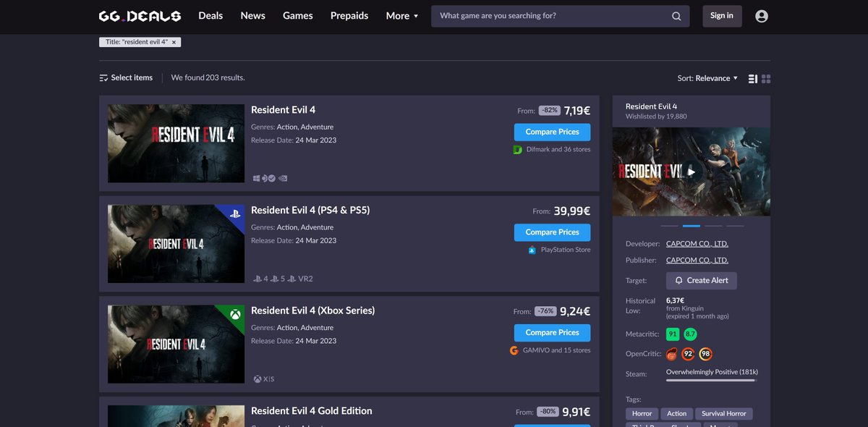
Task: Toggle the Select items option
Action: point(126,77)
